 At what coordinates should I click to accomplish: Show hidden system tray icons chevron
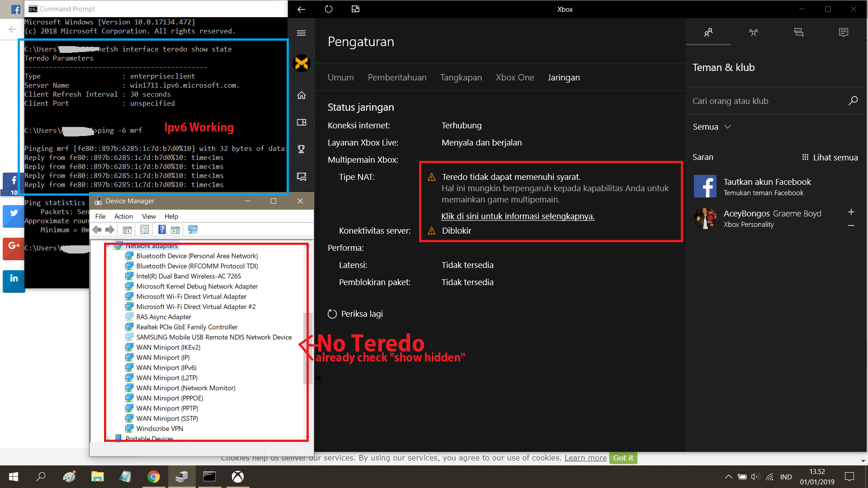point(728,477)
